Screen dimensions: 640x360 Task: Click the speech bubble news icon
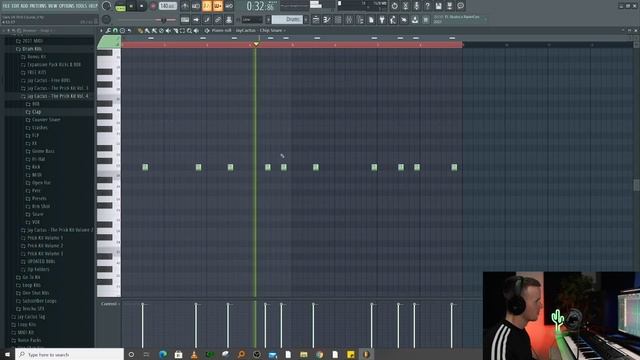coord(460,6)
